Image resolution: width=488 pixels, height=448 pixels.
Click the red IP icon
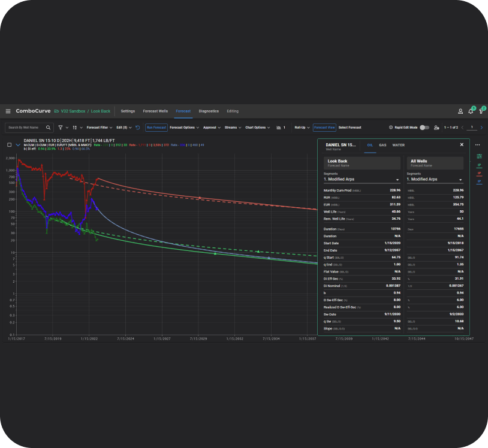[479, 173]
